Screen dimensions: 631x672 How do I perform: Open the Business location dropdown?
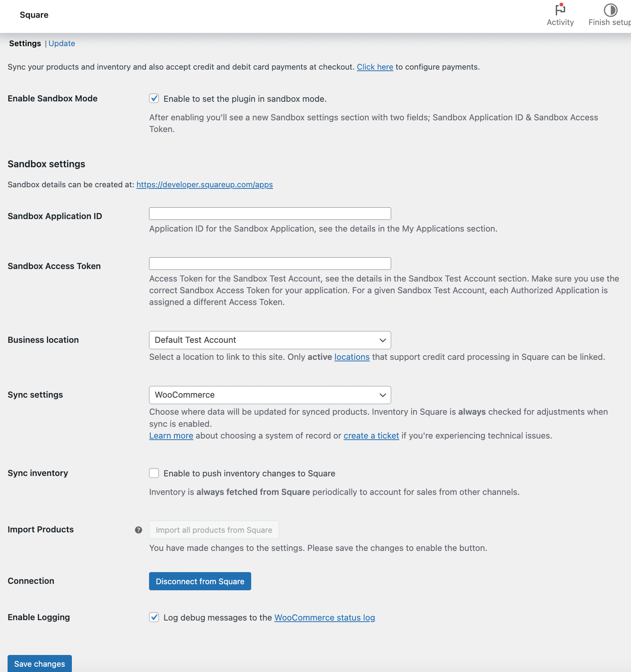coord(269,340)
